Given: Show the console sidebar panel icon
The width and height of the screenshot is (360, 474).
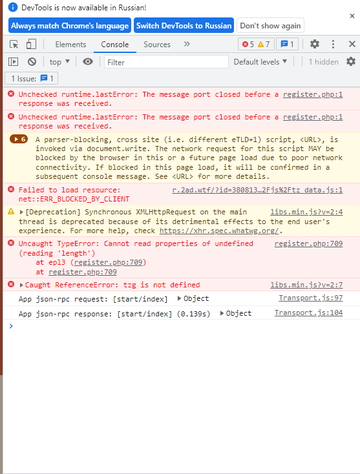Looking at the screenshot, I should pyautogui.click(x=13, y=62).
